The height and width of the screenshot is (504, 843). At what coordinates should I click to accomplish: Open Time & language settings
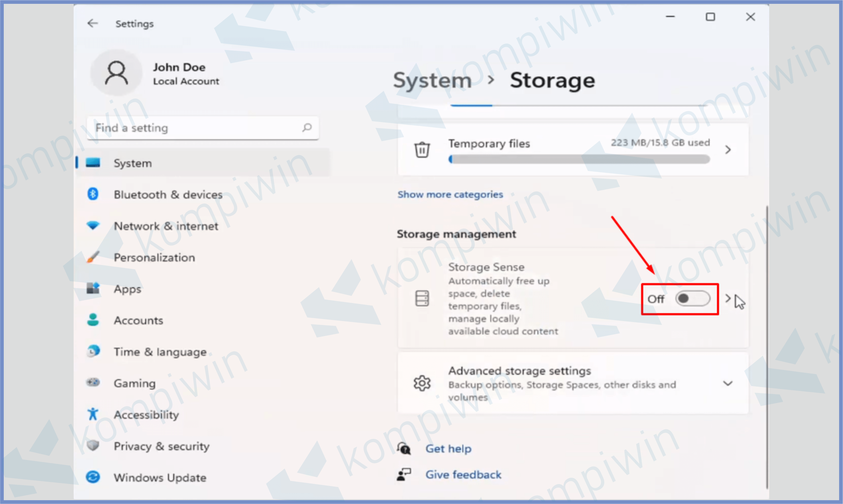click(x=202, y=352)
